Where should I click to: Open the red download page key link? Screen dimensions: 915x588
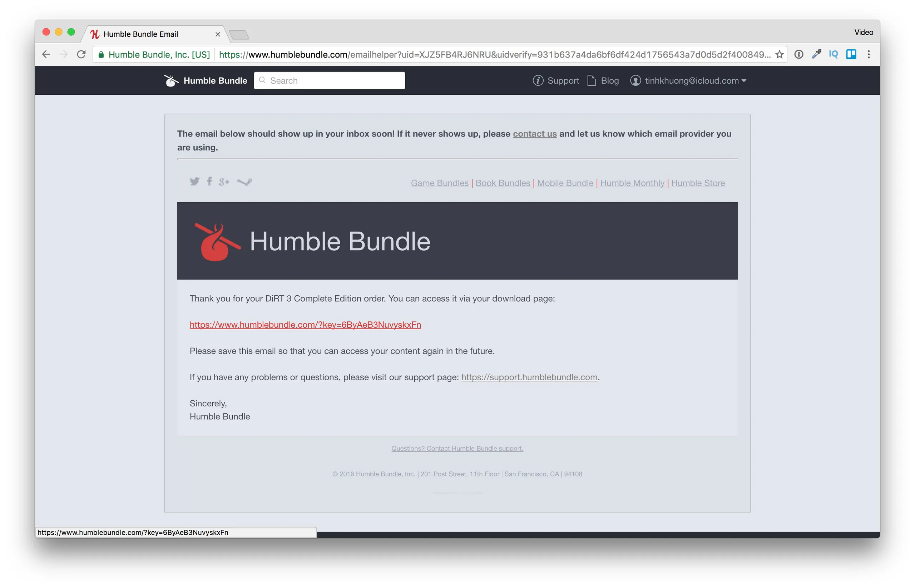tap(305, 325)
